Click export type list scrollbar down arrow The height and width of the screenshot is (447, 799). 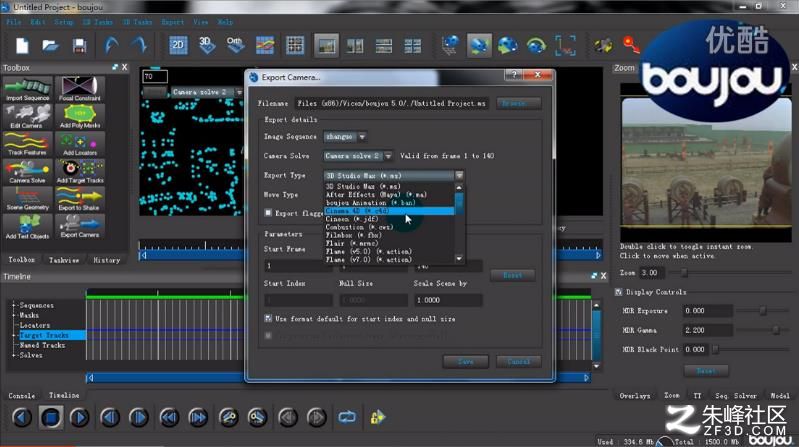tap(459, 259)
